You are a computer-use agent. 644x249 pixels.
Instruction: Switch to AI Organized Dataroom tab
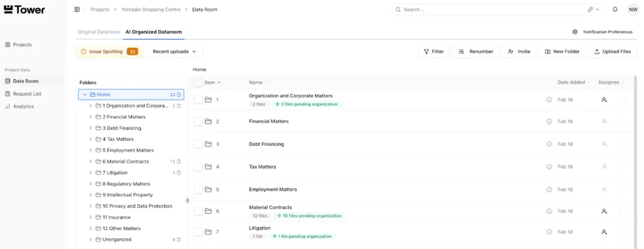coord(153,32)
